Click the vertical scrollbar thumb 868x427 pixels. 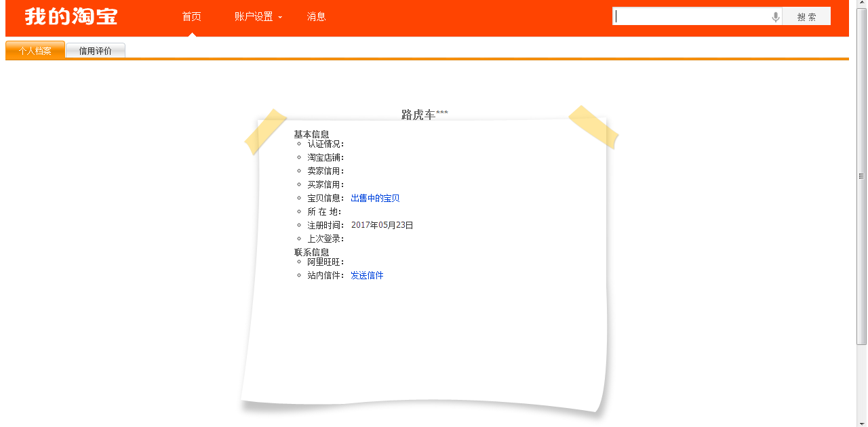click(x=862, y=176)
